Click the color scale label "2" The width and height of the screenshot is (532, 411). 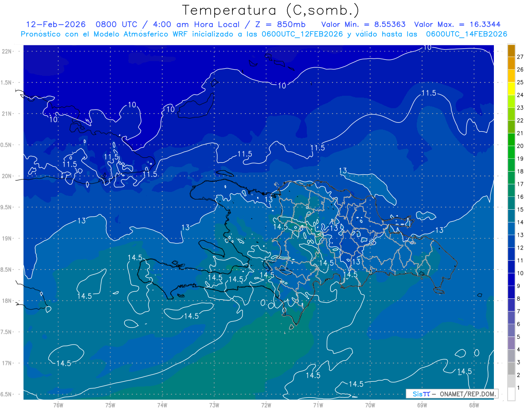[519, 375]
